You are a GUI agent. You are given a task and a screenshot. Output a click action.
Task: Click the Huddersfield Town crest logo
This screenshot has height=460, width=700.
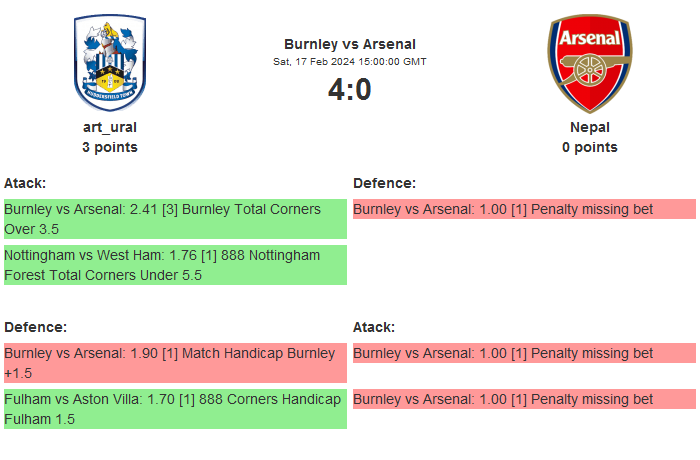110,62
